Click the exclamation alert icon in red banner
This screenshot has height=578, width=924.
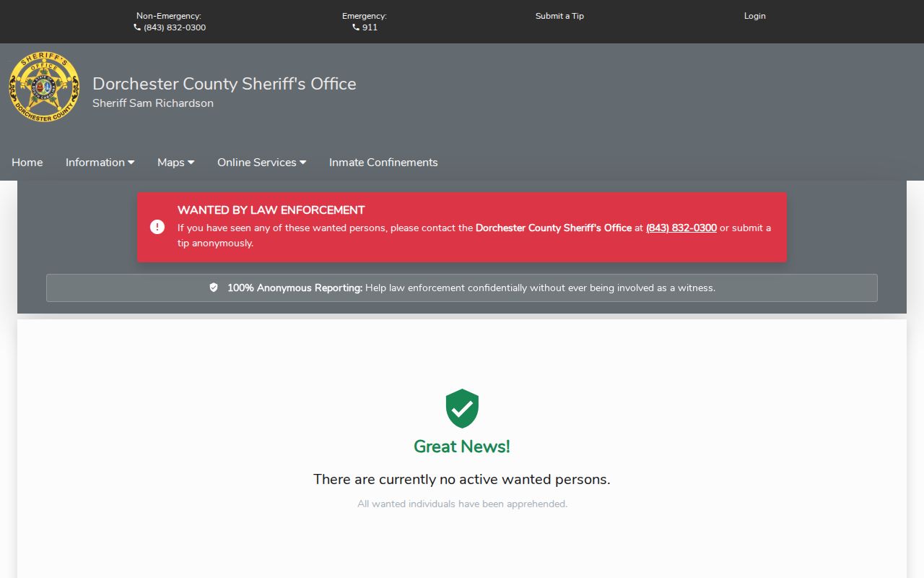point(157,227)
